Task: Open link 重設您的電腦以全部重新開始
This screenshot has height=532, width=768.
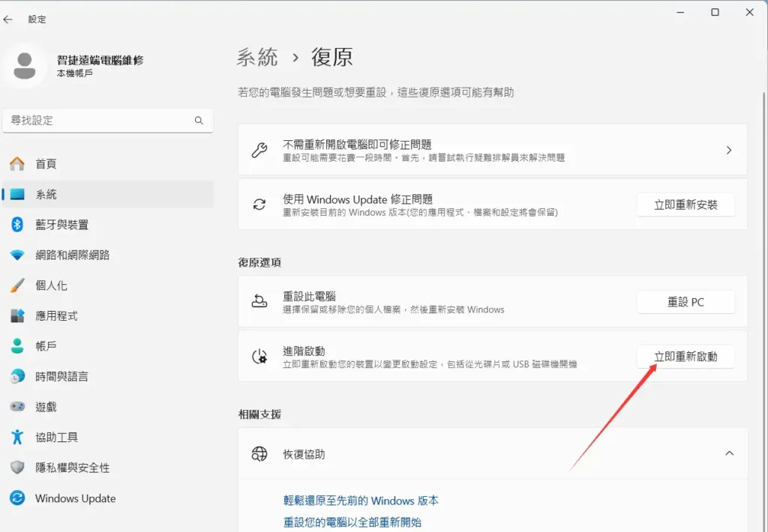Action: click(352, 522)
